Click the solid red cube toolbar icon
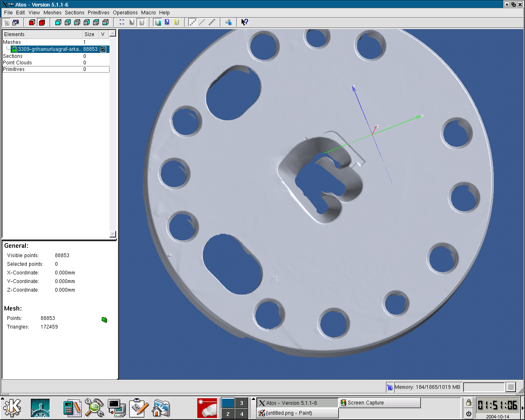 (41, 22)
